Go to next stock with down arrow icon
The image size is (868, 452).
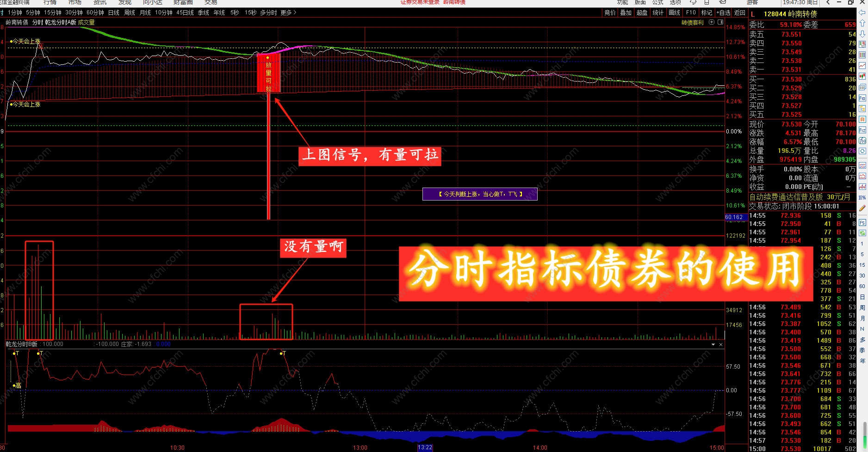click(x=862, y=34)
